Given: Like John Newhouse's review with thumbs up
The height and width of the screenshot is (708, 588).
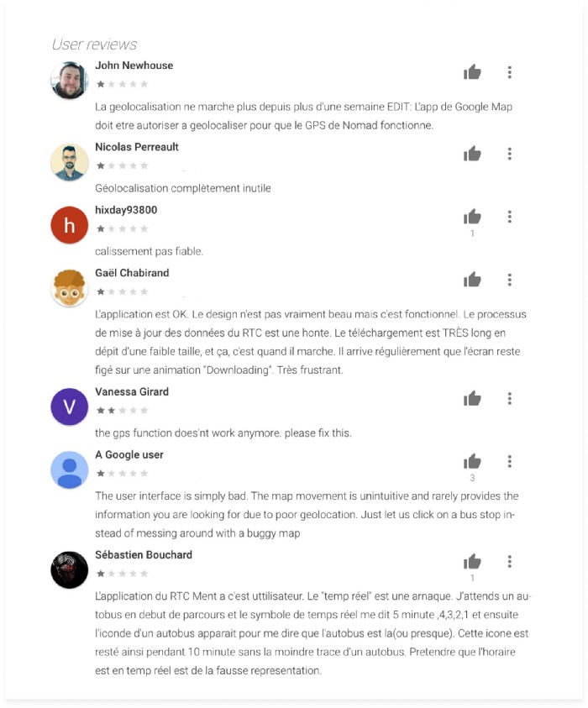Looking at the screenshot, I should pos(472,73).
